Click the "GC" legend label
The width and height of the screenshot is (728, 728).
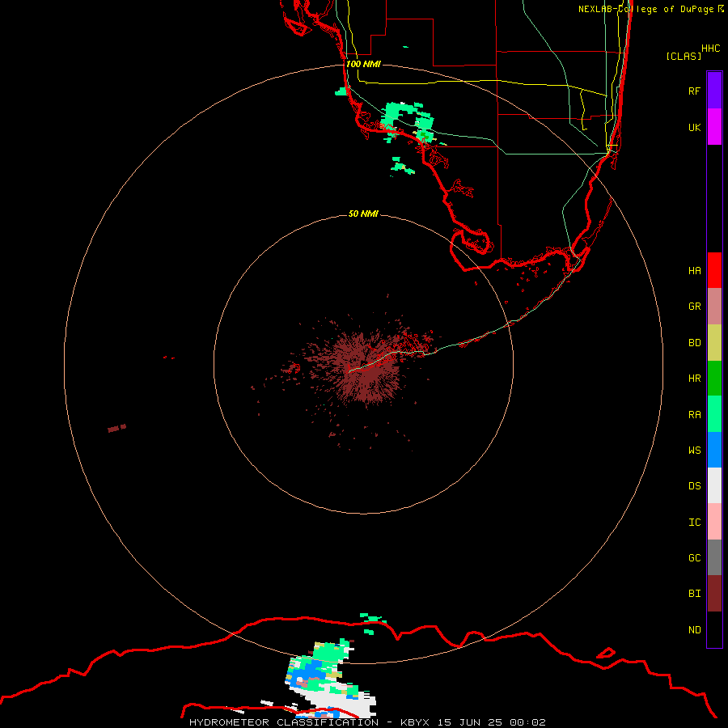[x=694, y=557]
